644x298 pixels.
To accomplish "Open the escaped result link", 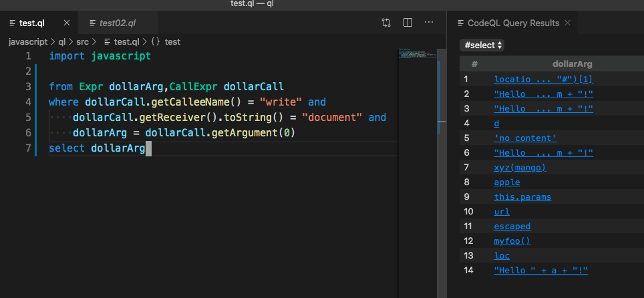I will [512, 226].
